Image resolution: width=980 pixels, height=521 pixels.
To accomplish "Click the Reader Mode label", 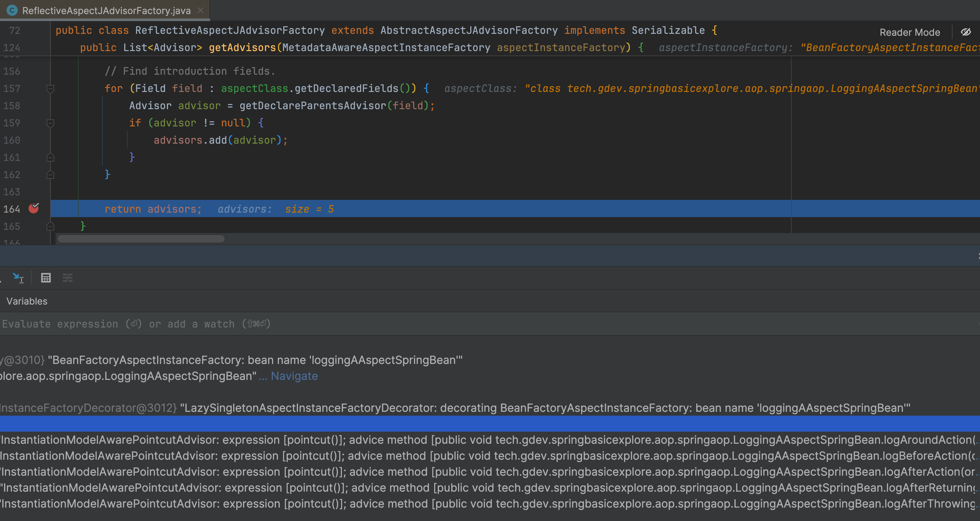I will (x=910, y=32).
